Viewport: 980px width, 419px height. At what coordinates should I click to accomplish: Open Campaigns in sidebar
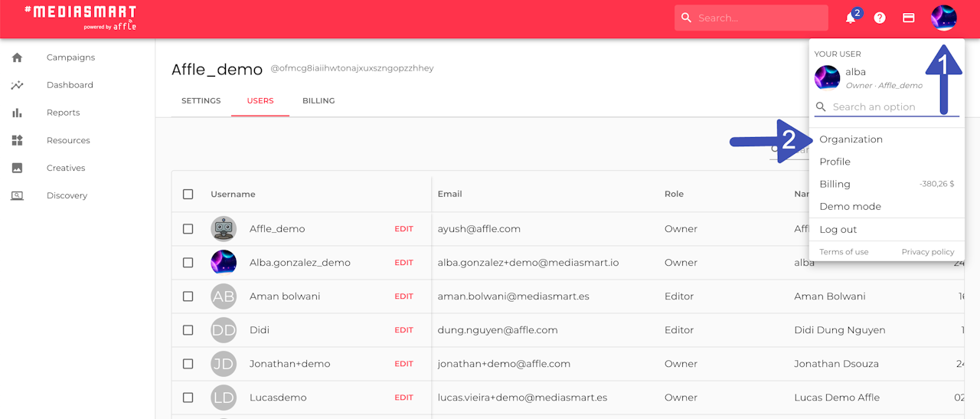click(70, 57)
